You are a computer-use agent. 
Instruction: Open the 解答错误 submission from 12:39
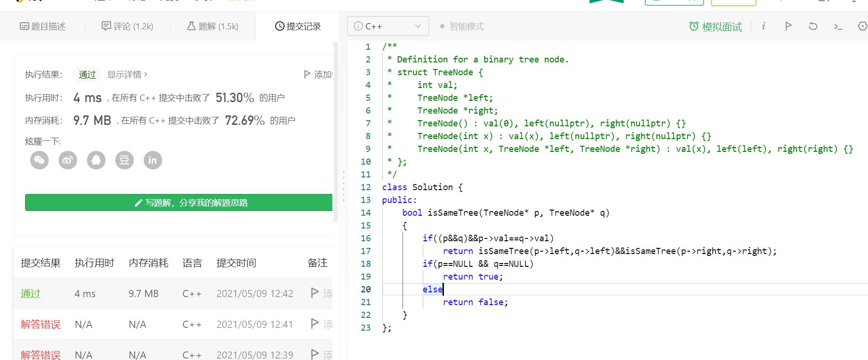tap(41, 354)
